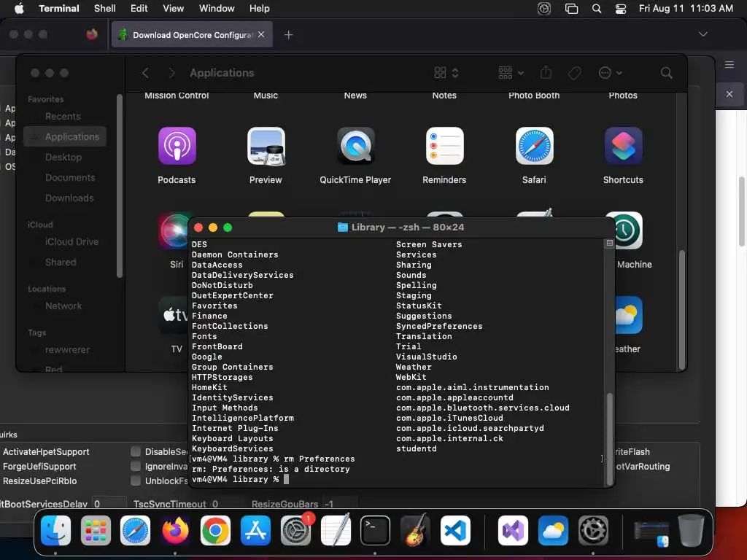Click the Finder content area vertical scrollbar
Screen dimensions: 747x560
(x=682, y=309)
